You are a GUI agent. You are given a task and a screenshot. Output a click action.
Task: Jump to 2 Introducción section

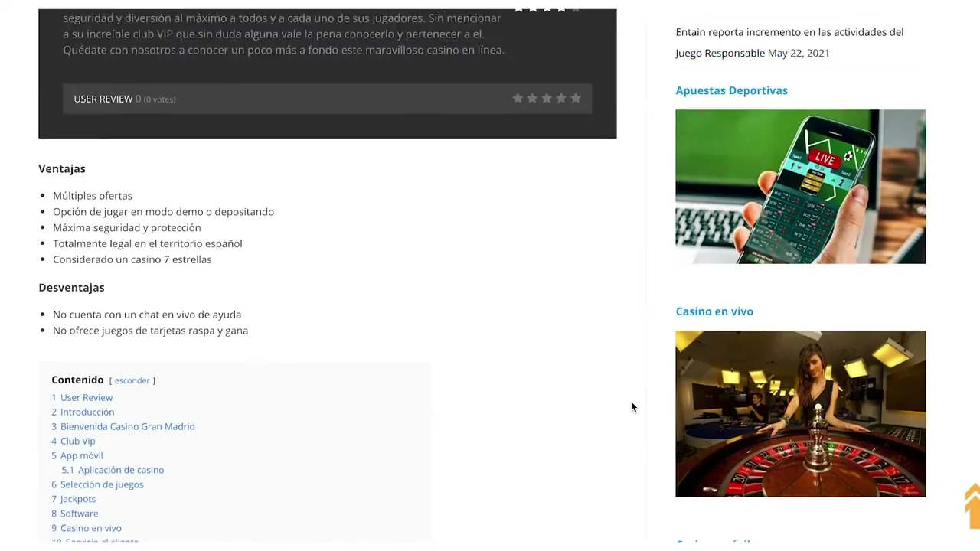[83, 412]
